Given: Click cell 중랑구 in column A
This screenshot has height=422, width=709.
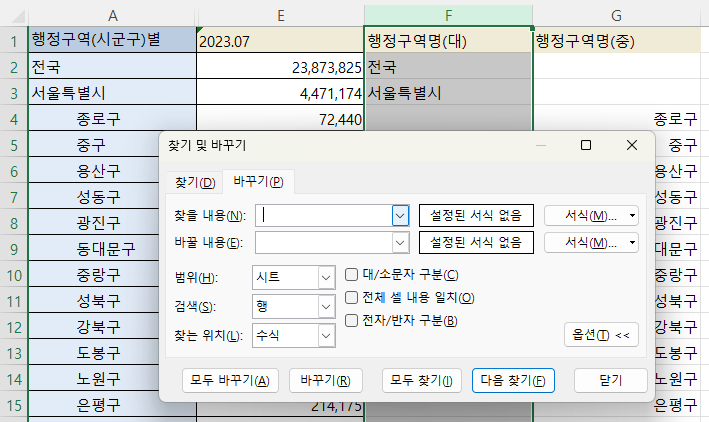Looking at the screenshot, I should 94,275.
